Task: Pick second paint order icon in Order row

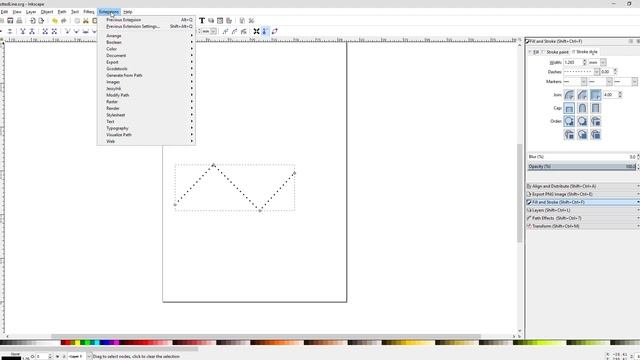Action: point(582,121)
